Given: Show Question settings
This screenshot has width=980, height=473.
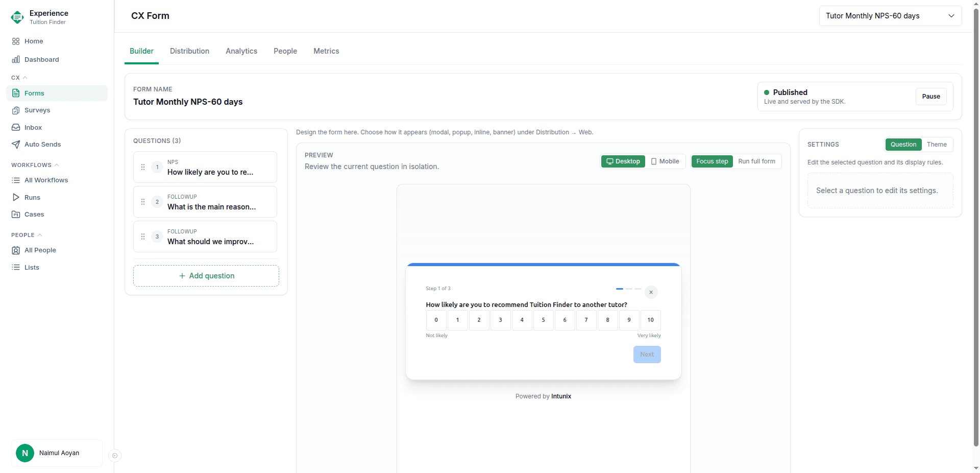Looking at the screenshot, I should [903, 145].
